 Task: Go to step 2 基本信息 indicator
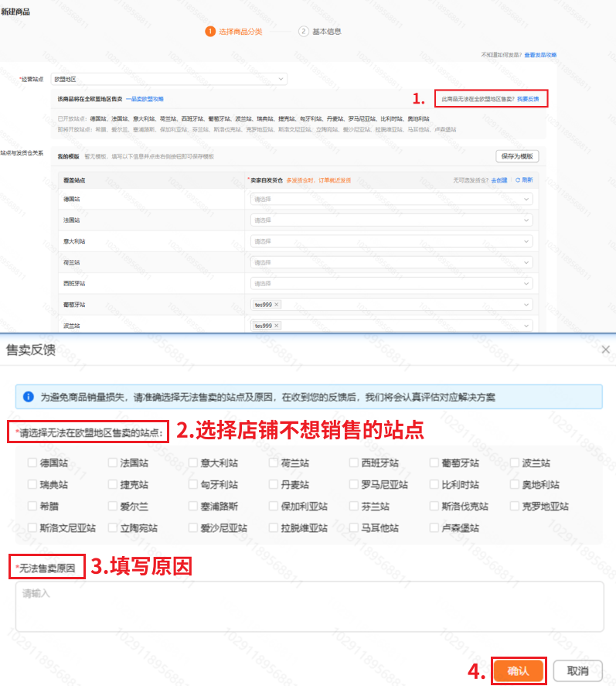pyautogui.click(x=303, y=32)
